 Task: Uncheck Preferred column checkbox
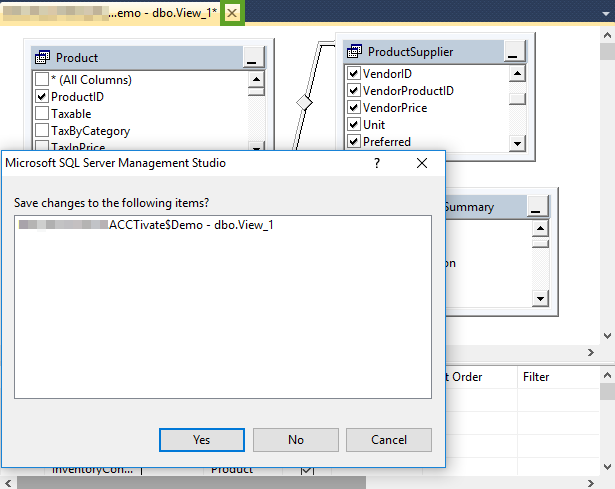pos(353,141)
